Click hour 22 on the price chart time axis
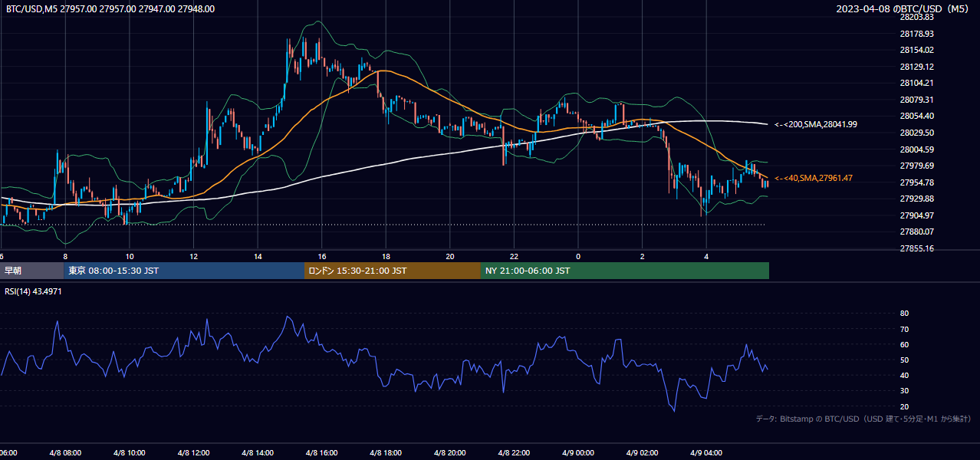 pyautogui.click(x=515, y=257)
